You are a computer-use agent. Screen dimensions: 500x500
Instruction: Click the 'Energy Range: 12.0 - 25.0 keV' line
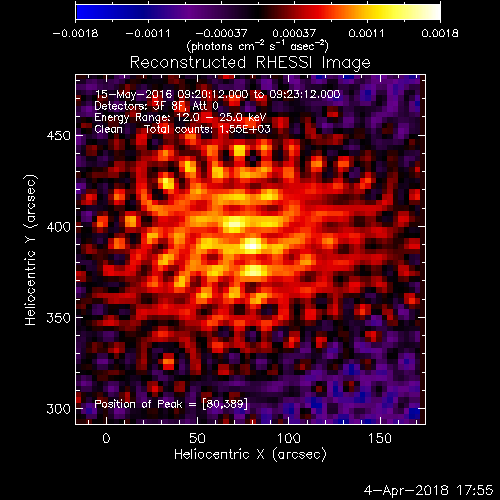[180, 117]
